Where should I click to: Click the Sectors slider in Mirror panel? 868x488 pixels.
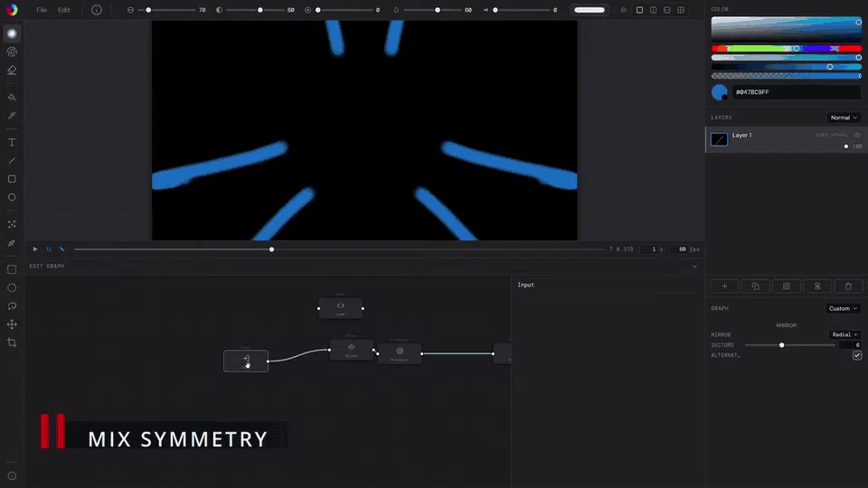point(790,345)
